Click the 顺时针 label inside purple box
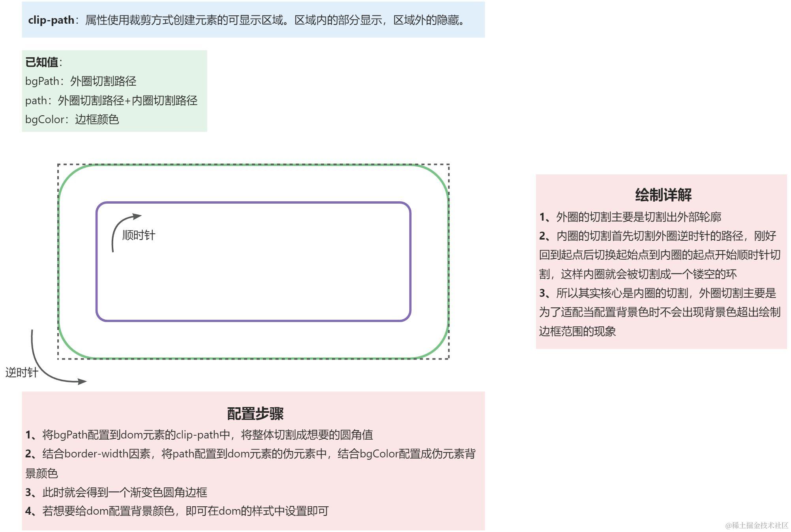The image size is (791, 532). pyautogui.click(x=139, y=235)
